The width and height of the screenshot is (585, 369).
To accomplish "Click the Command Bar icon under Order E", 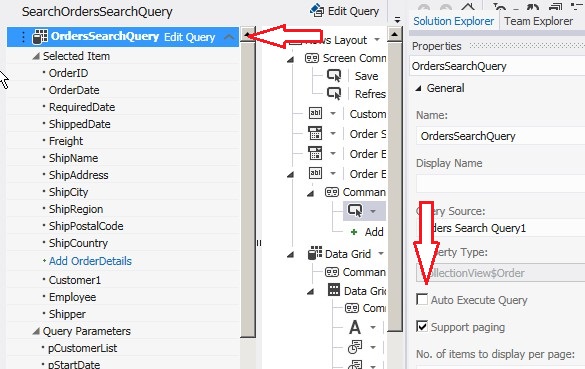I will coord(332,192).
